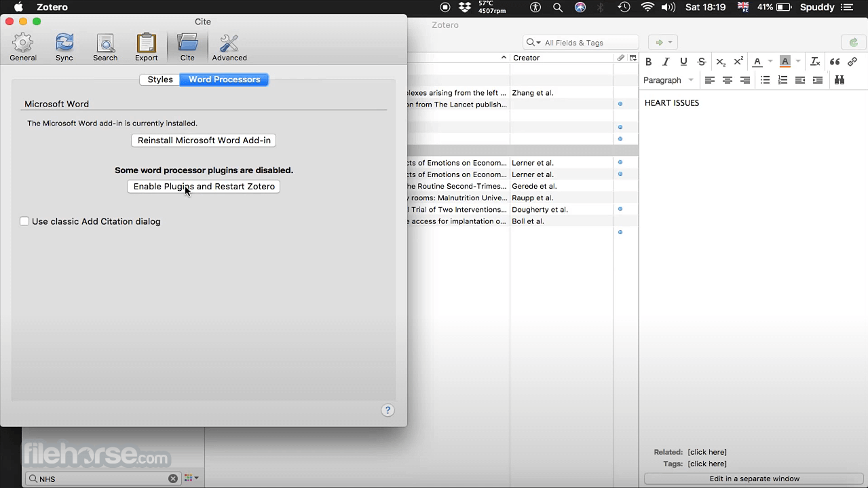Select the Raupp et al. item row
Viewport: 868px width, 488px height.
point(523,198)
